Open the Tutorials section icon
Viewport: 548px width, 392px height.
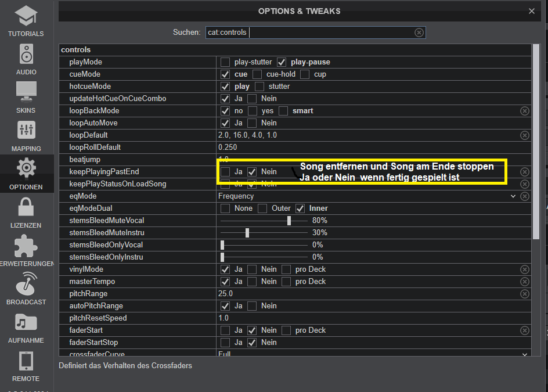[x=26, y=16]
